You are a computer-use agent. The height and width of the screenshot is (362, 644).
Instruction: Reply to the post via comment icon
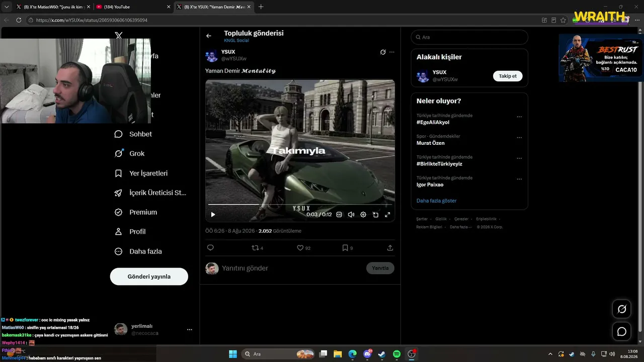(x=210, y=247)
